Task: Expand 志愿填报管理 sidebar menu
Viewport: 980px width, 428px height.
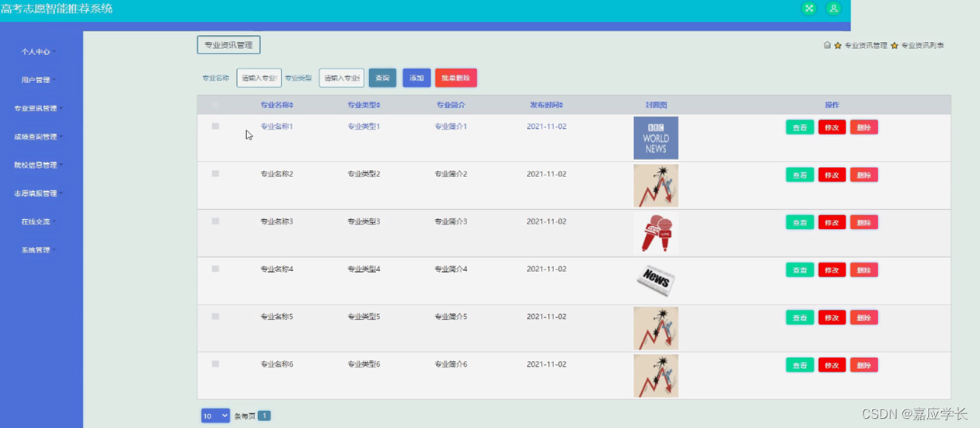Action: coord(39,193)
